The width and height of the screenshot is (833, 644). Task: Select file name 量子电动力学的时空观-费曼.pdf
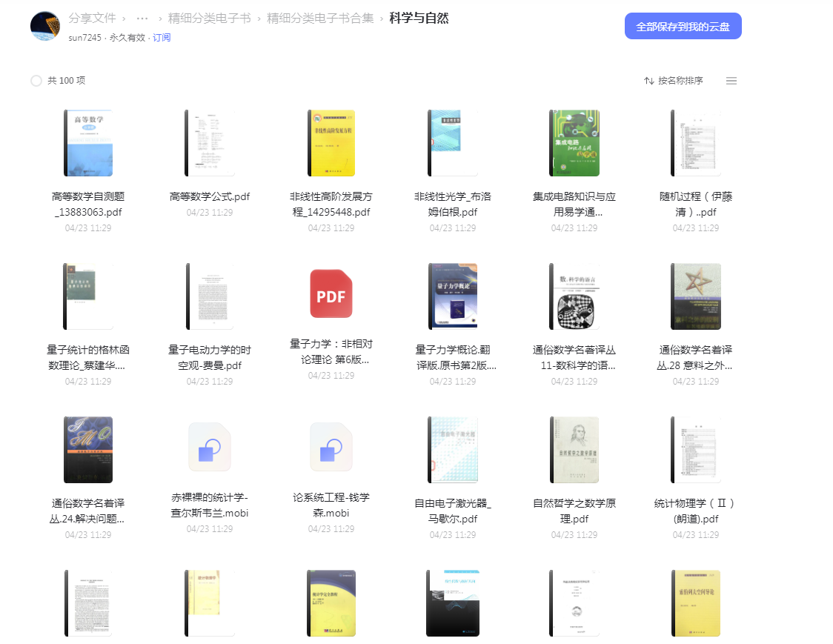pyautogui.click(x=209, y=358)
